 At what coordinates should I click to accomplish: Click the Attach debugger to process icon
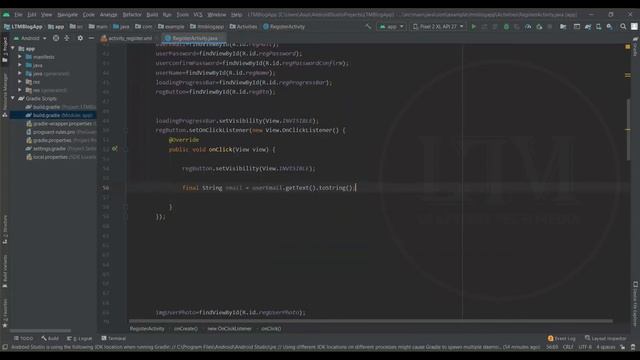[x=539, y=27]
